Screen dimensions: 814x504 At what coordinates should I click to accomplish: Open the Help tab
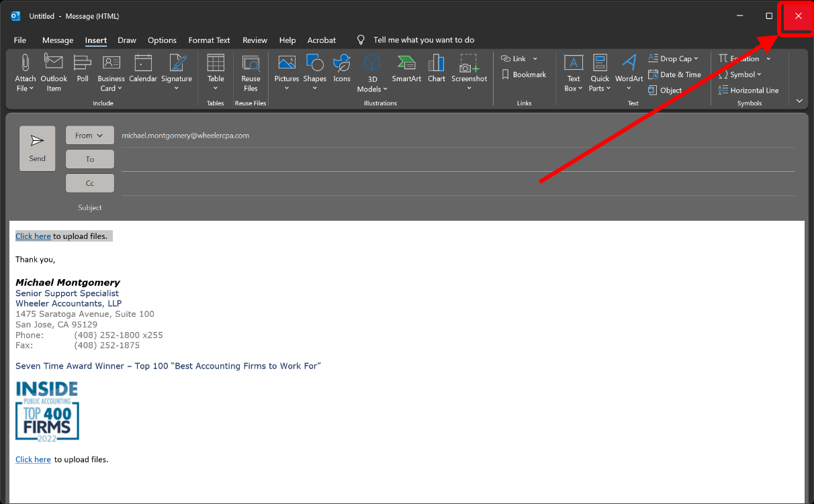pyautogui.click(x=287, y=40)
